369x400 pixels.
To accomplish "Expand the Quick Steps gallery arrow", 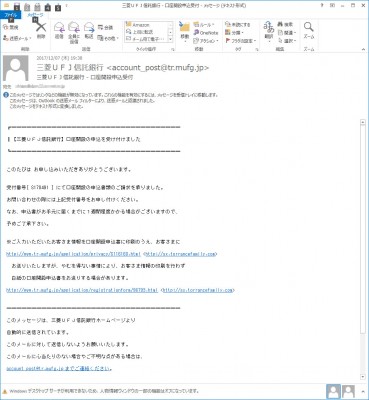I will pos(170,39).
